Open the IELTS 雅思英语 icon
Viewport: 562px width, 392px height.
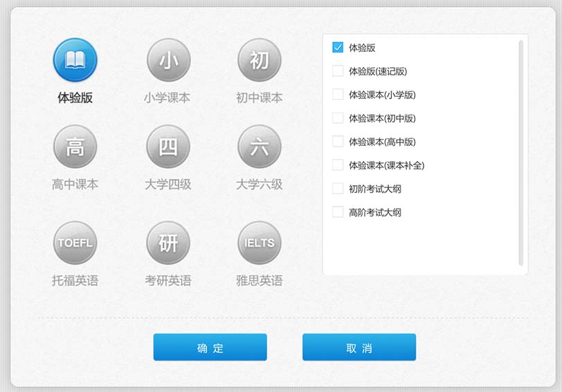tap(260, 243)
